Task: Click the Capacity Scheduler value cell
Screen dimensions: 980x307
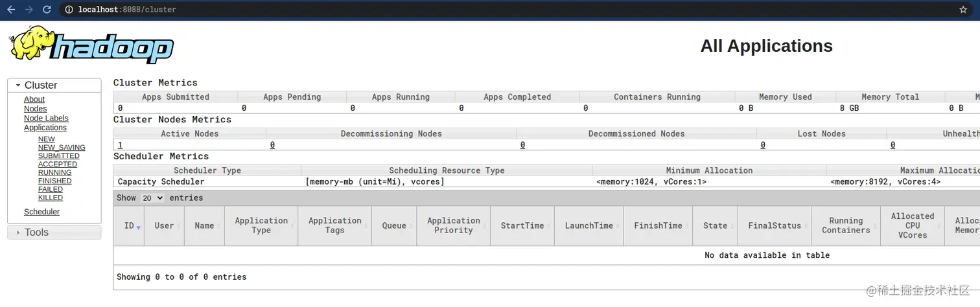Action: click(207, 182)
